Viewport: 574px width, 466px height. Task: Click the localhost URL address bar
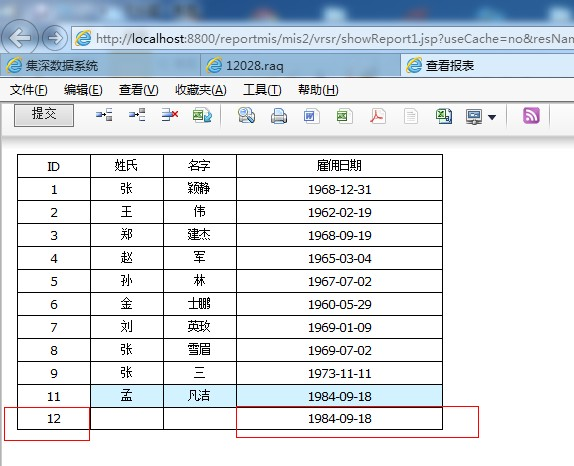pos(322,38)
